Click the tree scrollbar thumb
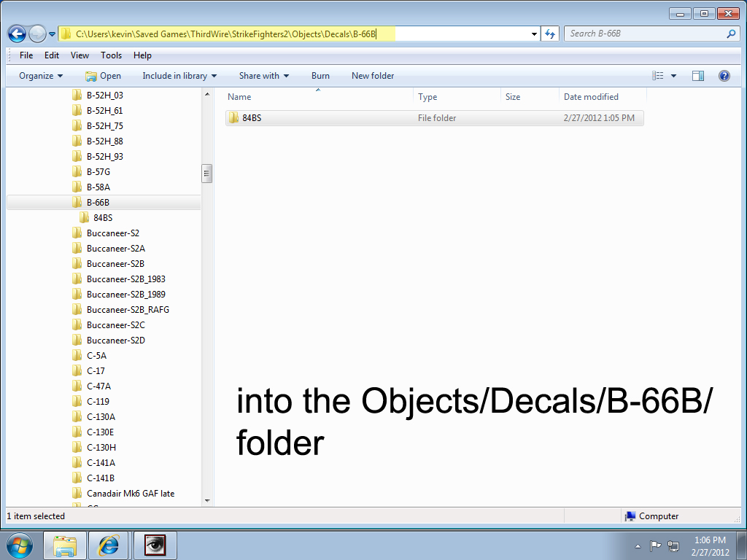This screenshot has height=560, width=747. click(x=207, y=174)
